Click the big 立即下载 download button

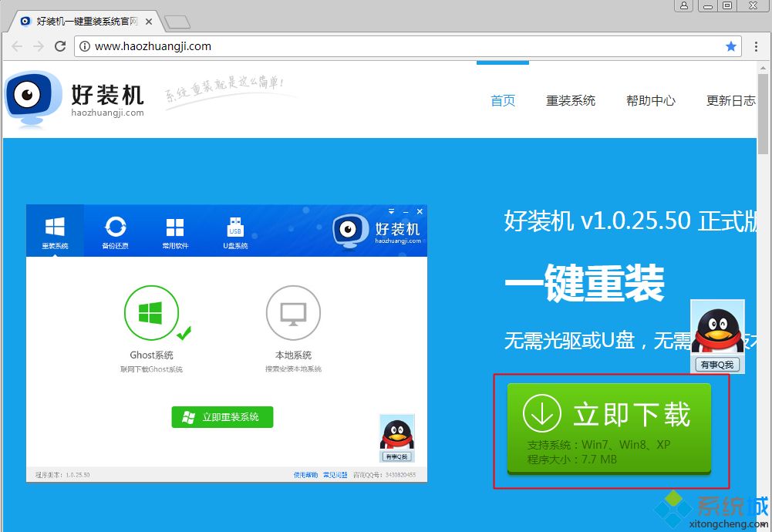[x=609, y=429]
